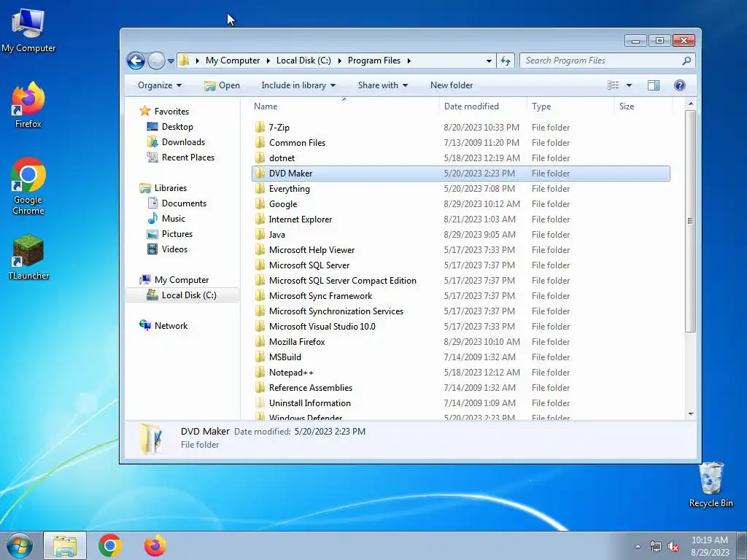Expand the arrow after My Computer breadcrumb
Image resolution: width=747 pixels, height=560 pixels.
click(x=268, y=61)
